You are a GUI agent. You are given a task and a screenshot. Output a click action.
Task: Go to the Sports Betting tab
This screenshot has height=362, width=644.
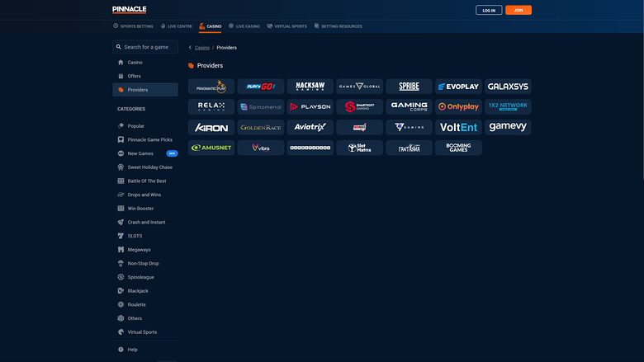click(133, 26)
